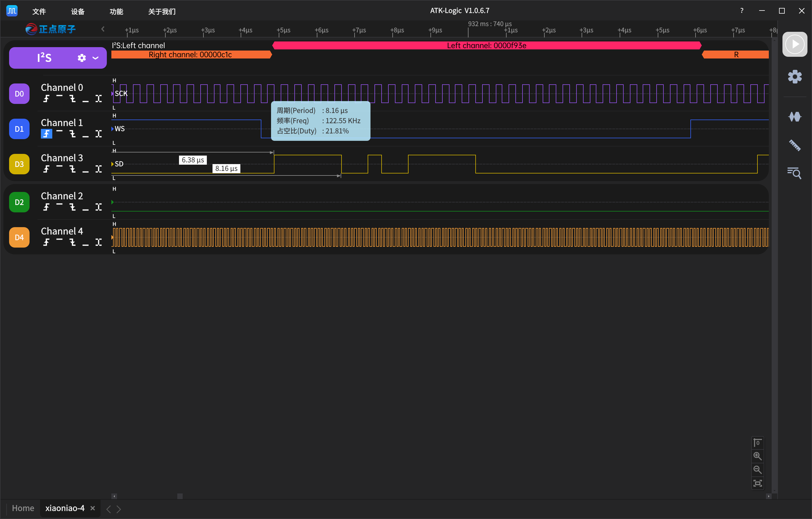
Task: Open the protocol decoder waveform icon
Action: pos(794,117)
